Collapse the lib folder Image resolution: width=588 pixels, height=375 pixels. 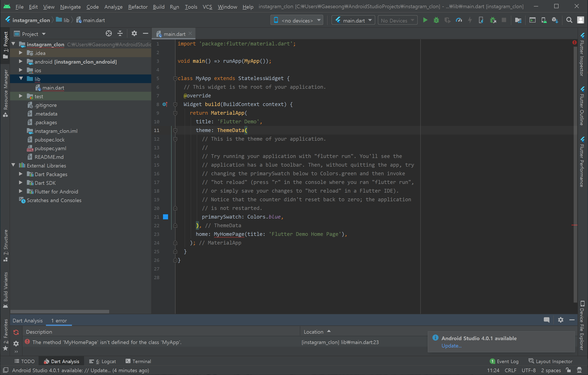coord(21,79)
